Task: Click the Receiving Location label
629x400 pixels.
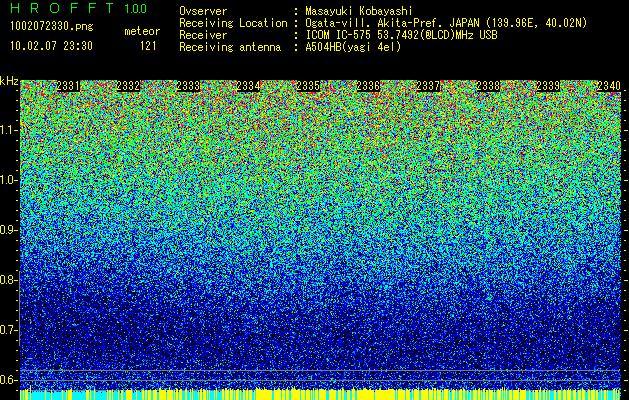Action: (x=233, y=23)
